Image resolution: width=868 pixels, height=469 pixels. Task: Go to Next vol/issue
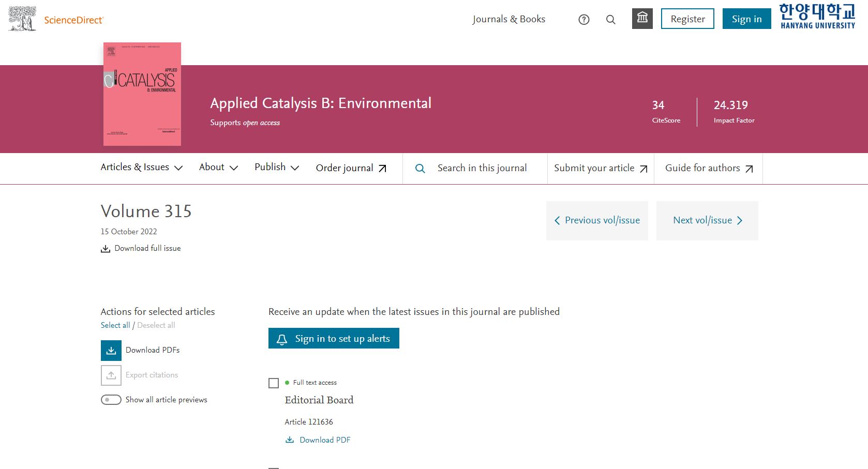click(707, 221)
